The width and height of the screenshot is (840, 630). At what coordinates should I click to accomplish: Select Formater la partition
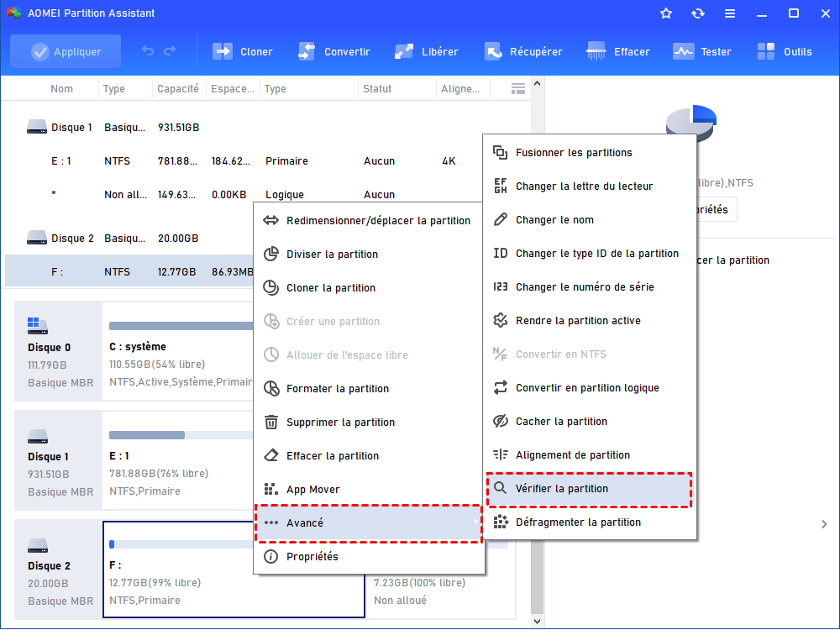coord(369,388)
